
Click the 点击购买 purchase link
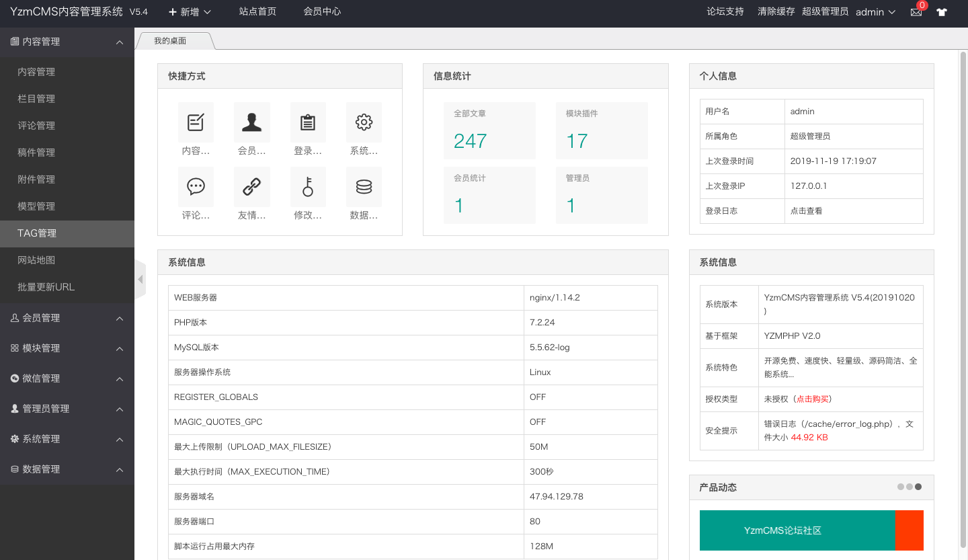click(x=813, y=399)
